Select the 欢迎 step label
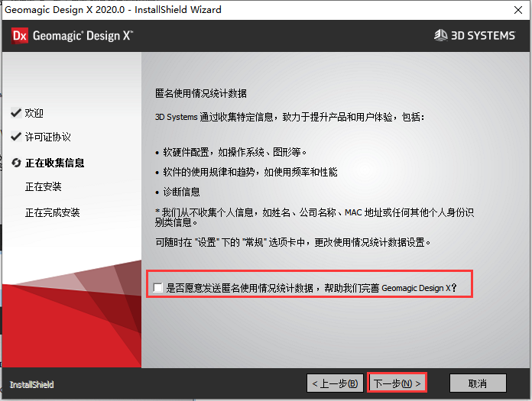Screen dimensions: 532x401 tap(34, 113)
